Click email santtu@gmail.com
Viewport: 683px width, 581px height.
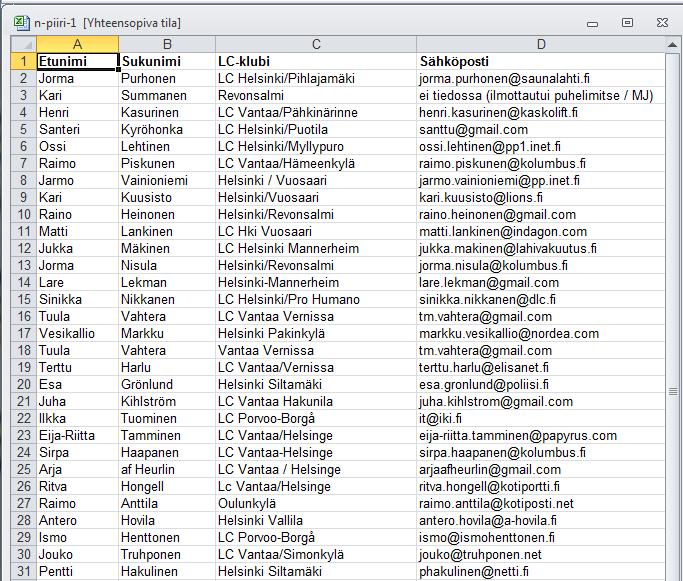tap(541, 129)
